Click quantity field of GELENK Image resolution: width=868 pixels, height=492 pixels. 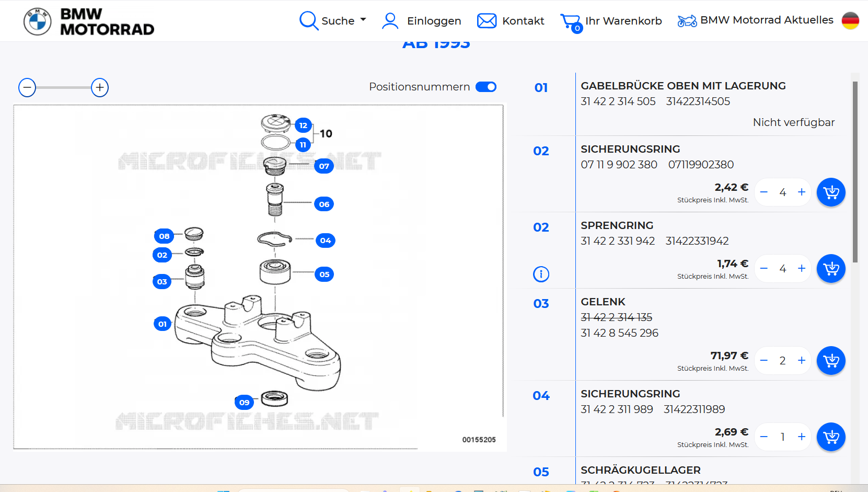(783, 361)
